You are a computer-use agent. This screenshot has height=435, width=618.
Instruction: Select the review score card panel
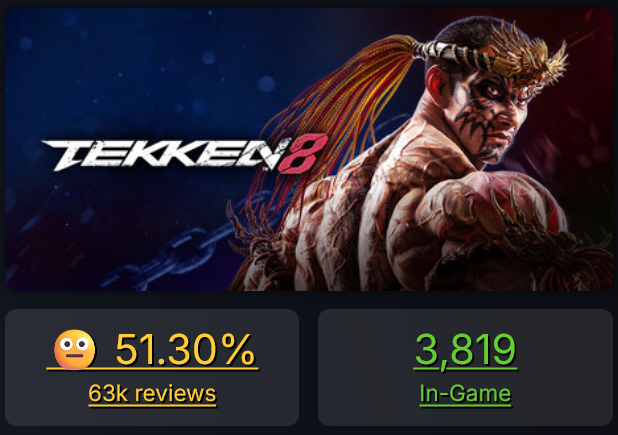152,367
